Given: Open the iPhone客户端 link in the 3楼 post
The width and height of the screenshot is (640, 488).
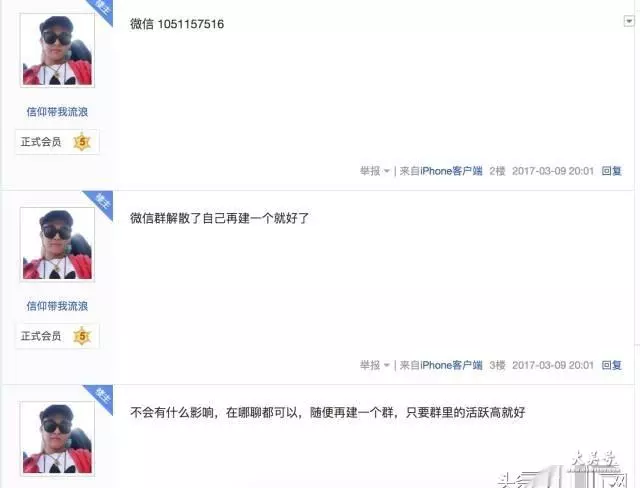Looking at the screenshot, I should point(451,365).
